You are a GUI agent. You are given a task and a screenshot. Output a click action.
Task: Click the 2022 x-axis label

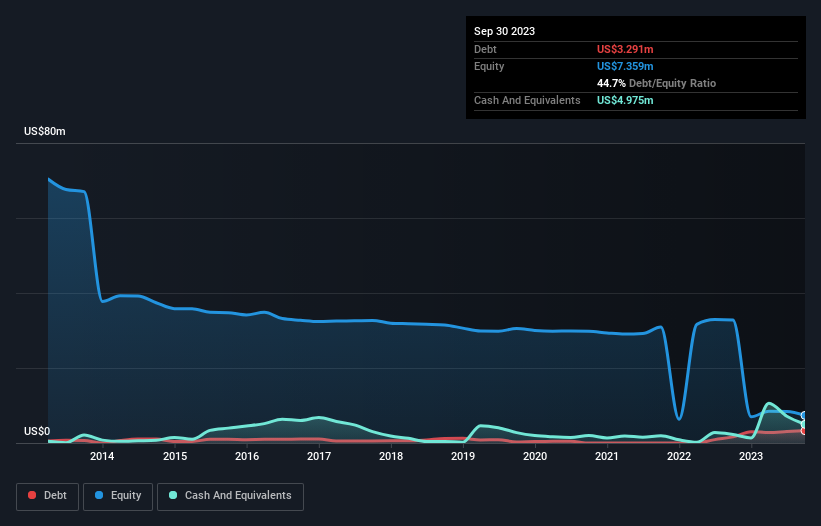679,456
